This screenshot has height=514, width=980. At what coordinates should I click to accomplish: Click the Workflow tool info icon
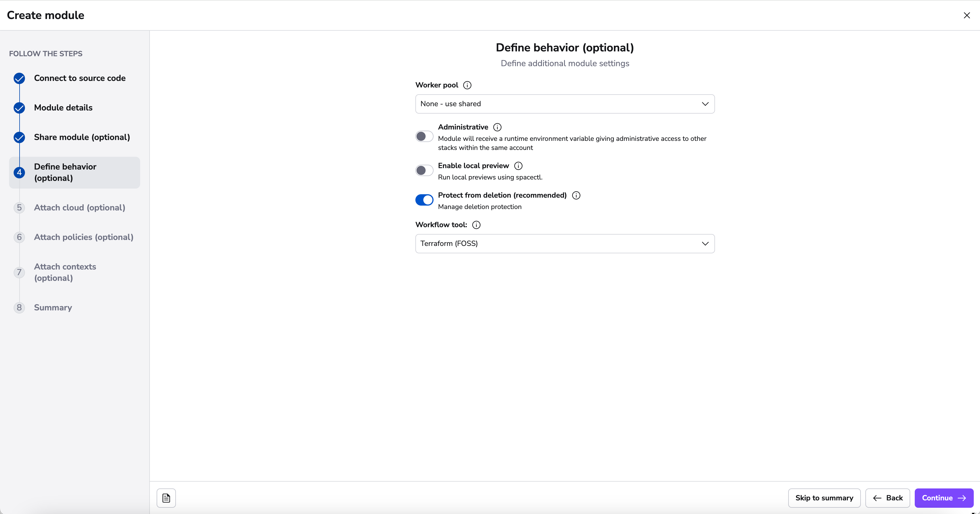click(x=476, y=225)
